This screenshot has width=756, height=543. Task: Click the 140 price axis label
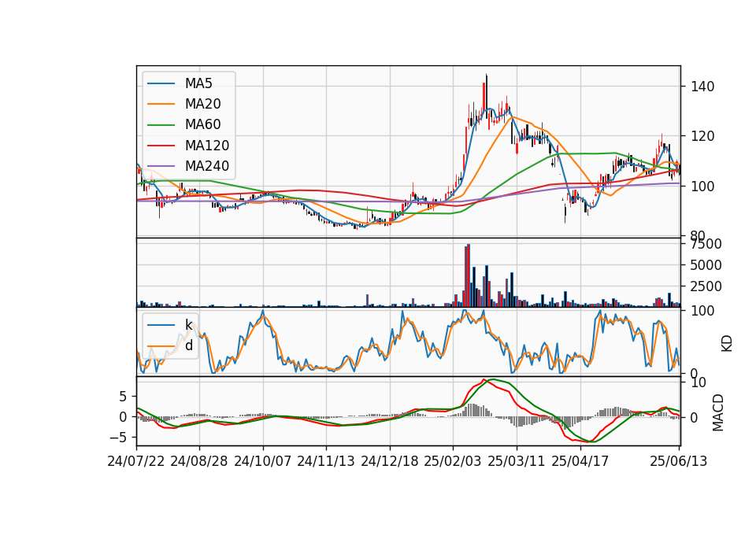pos(702,87)
